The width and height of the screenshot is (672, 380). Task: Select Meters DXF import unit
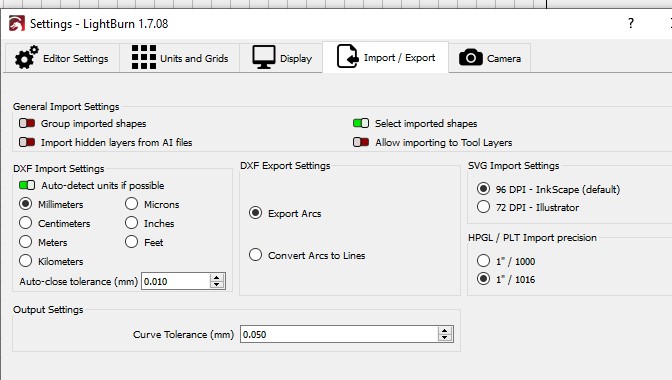(26, 242)
